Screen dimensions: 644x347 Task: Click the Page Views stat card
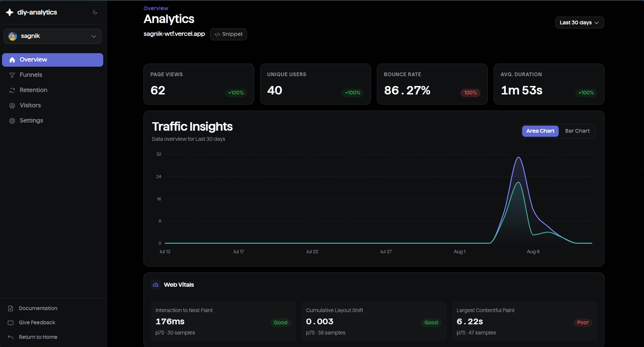point(199,84)
